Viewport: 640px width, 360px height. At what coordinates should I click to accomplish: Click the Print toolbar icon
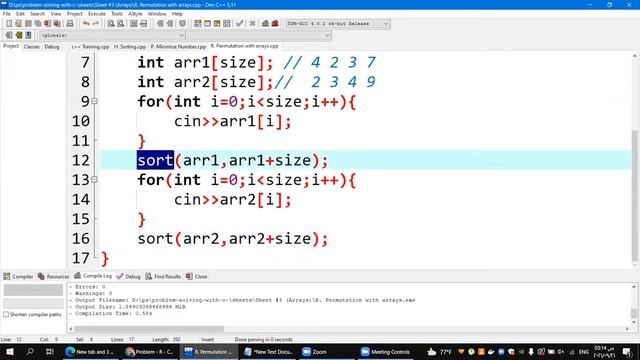[x=70, y=24]
